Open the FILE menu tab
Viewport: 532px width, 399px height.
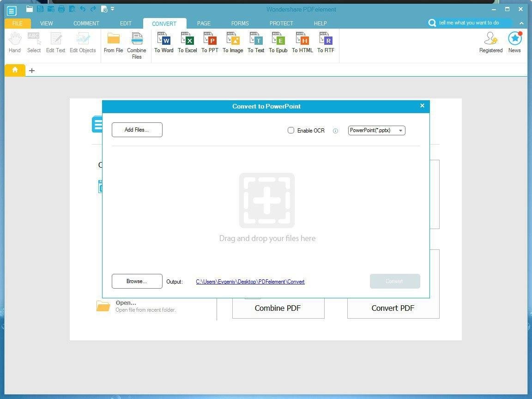pos(17,24)
